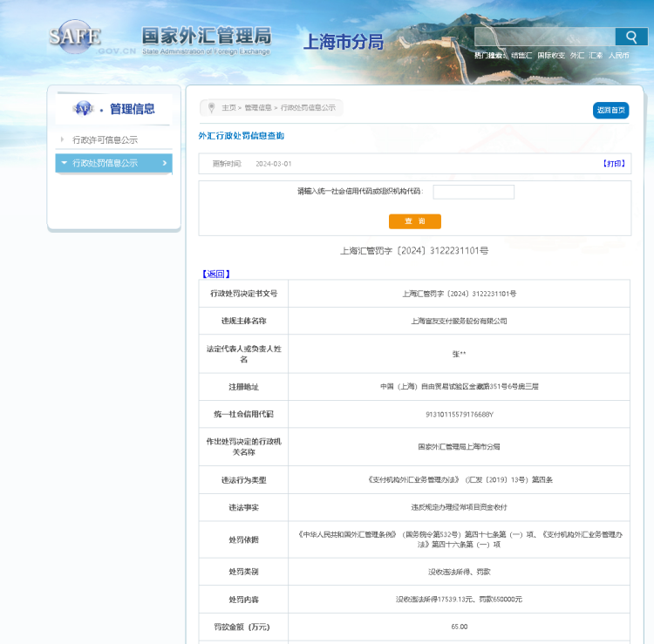The image size is (654, 644).
Task: Click small SAFE logo beside 管理信息
Action: 84,109
